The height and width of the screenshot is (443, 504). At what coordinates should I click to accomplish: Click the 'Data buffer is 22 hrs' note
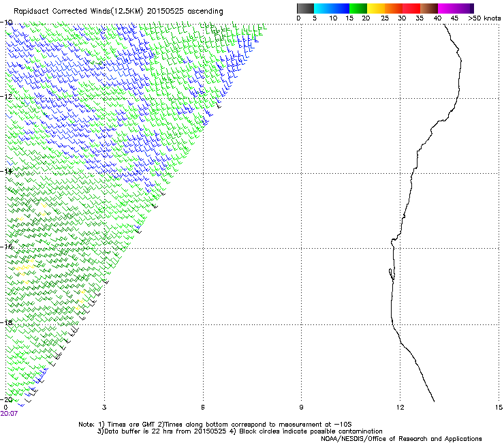pos(162,431)
